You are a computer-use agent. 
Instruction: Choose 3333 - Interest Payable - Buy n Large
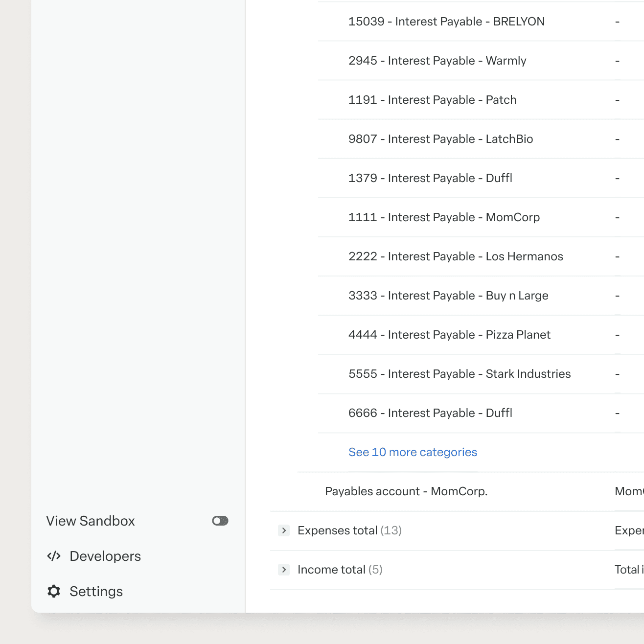[448, 296]
